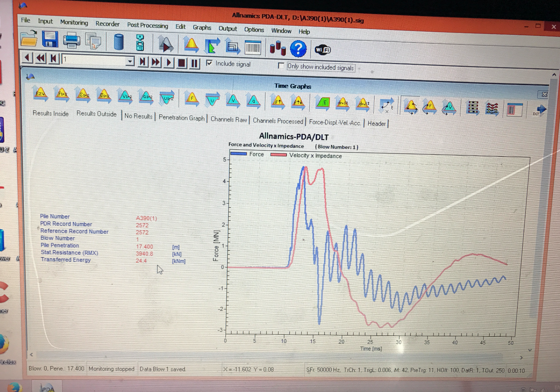Open the File menu
Screen dimensions: 560x392
26,20
